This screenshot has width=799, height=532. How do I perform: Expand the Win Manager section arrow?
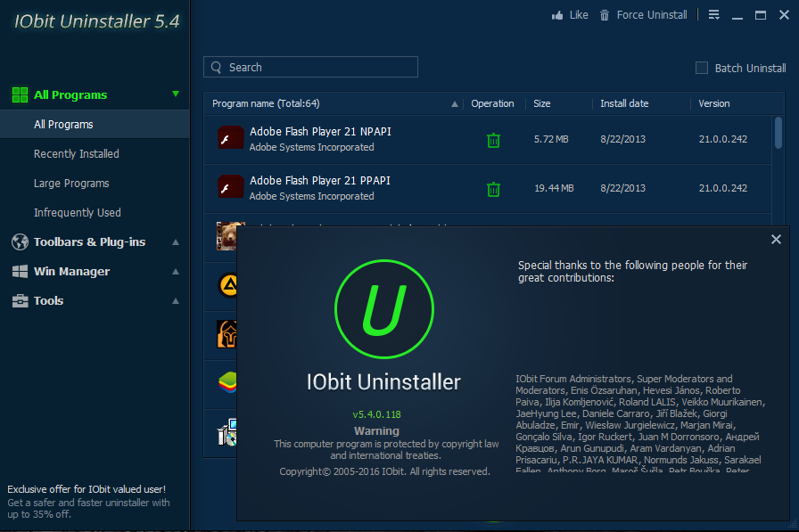tap(176, 271)
